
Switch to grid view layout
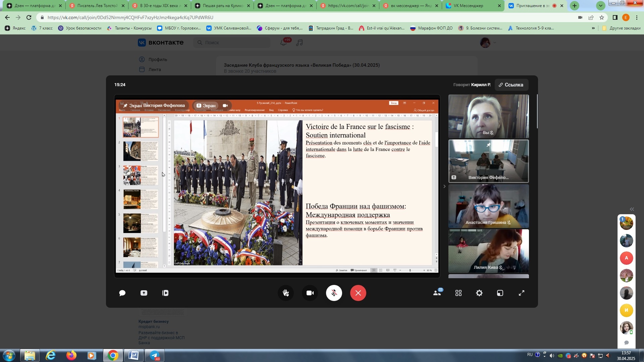(459, 293)
